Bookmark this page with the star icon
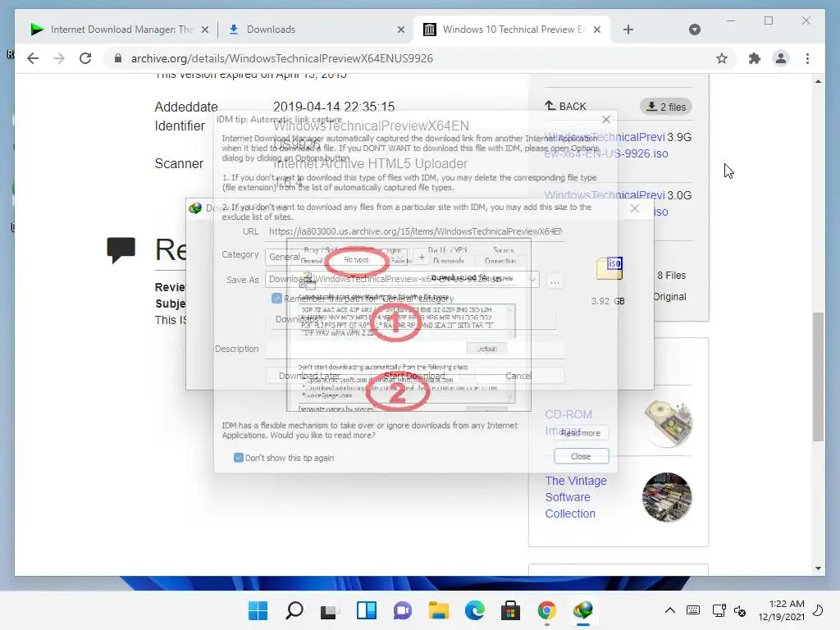The width and height of the screenshot is (840, 630). coord(722,58)
